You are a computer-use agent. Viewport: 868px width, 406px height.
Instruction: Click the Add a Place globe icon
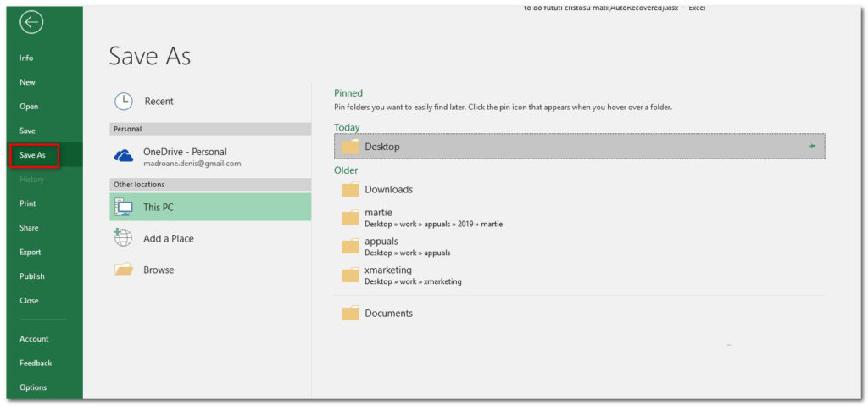click(124, 238)
